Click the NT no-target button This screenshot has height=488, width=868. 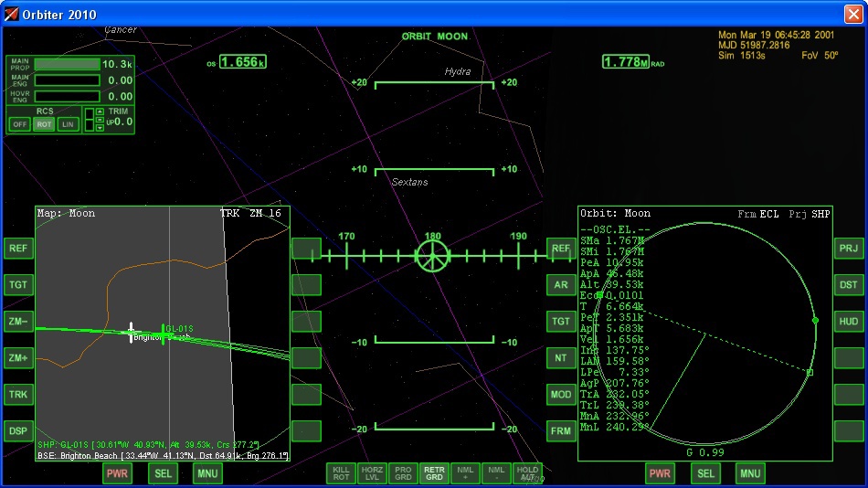click(561, 358)
